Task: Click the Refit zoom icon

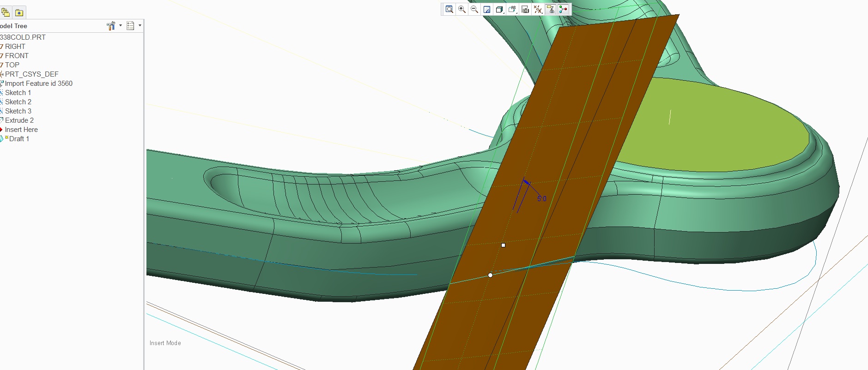Action: [x=449, y=9]
